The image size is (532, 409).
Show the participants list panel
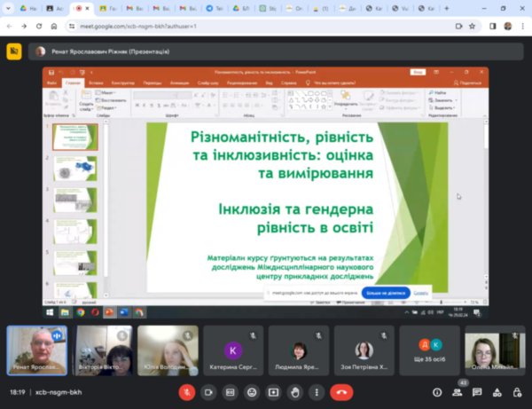[458, 391]
